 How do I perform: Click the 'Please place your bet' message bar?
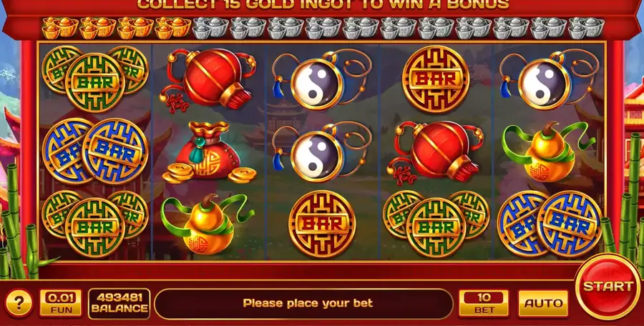tap(304, 303)
